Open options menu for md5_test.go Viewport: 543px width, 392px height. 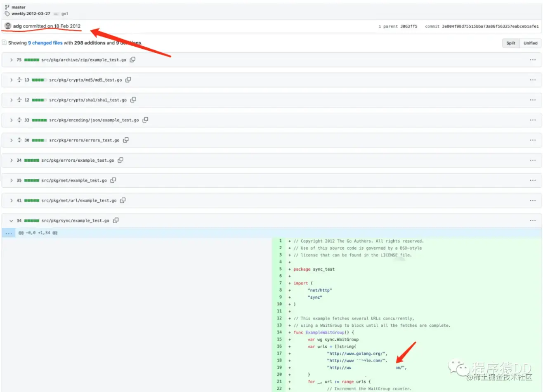click(533, 80)
